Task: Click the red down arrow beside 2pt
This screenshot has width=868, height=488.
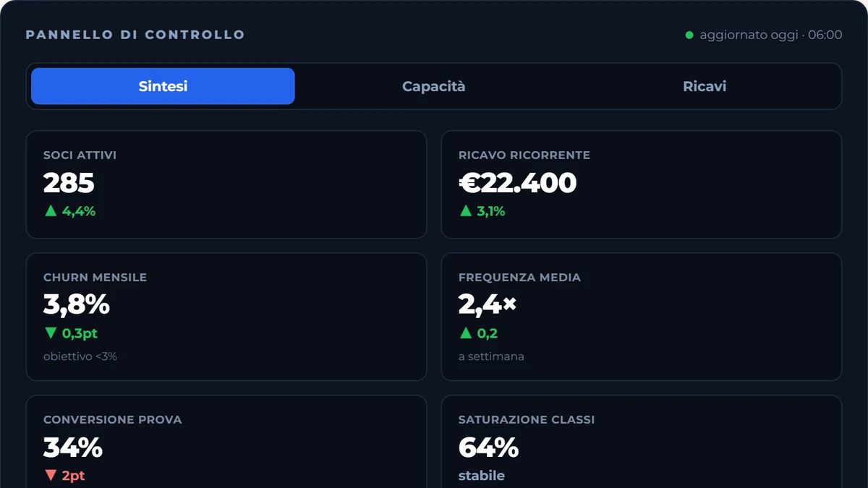Action: (50, 476)
